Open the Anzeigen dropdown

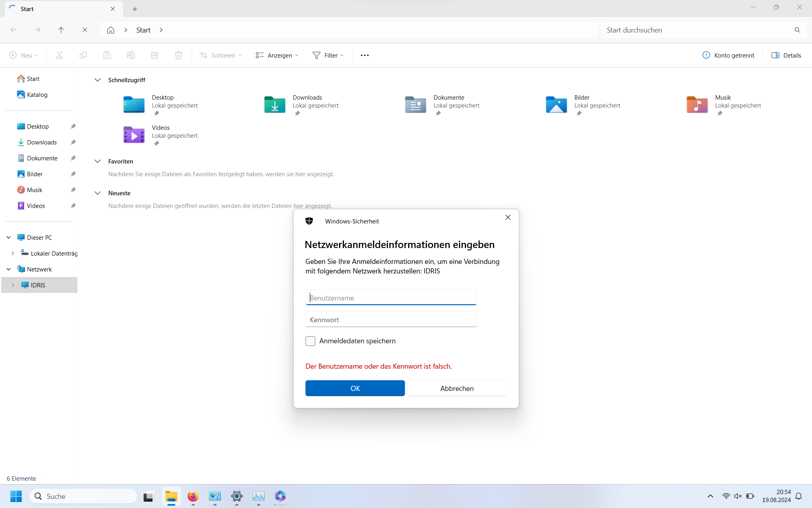(277, 56)
